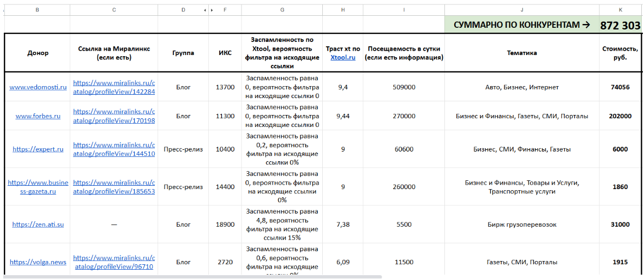Select the total value 872 303
Screen dimensions: 644x279
(x=620, y=26)
